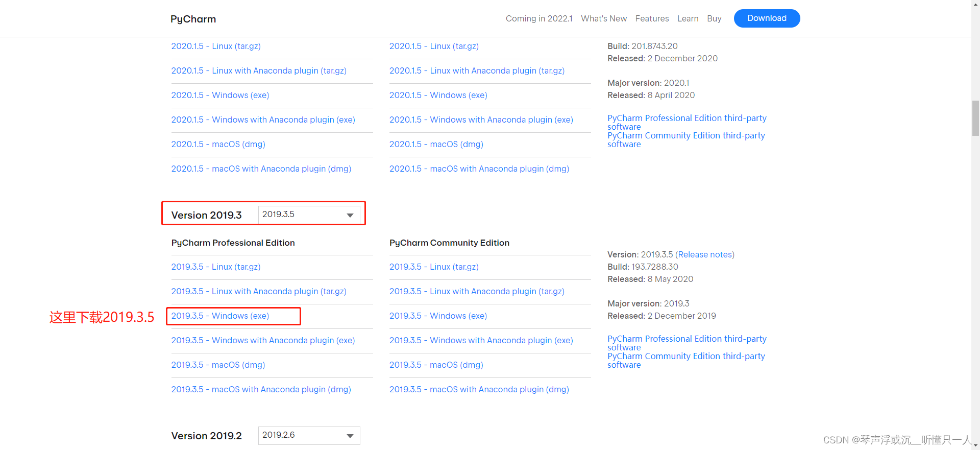This screenshot has height=450, width=980.
Task: Go to Features page
Action: [652, 18]
